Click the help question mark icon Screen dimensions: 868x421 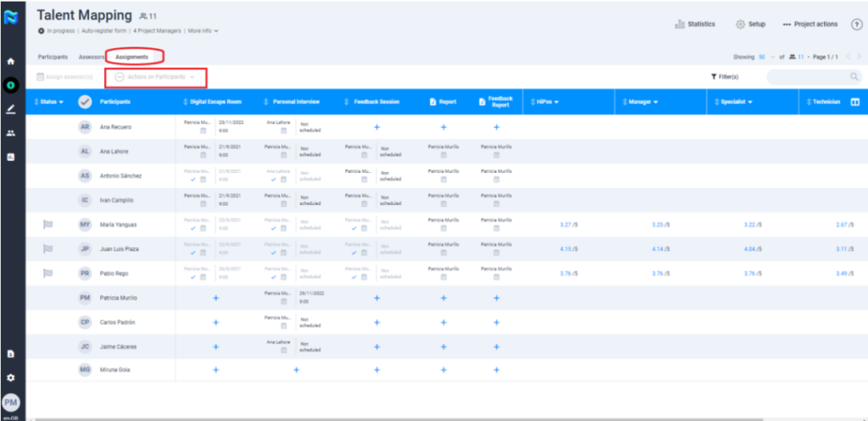click(x=856, y=25)
